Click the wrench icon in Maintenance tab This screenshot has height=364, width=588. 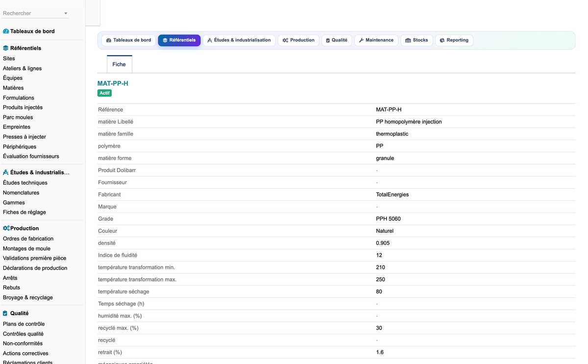pyautogui.click(x=361, y=40)
